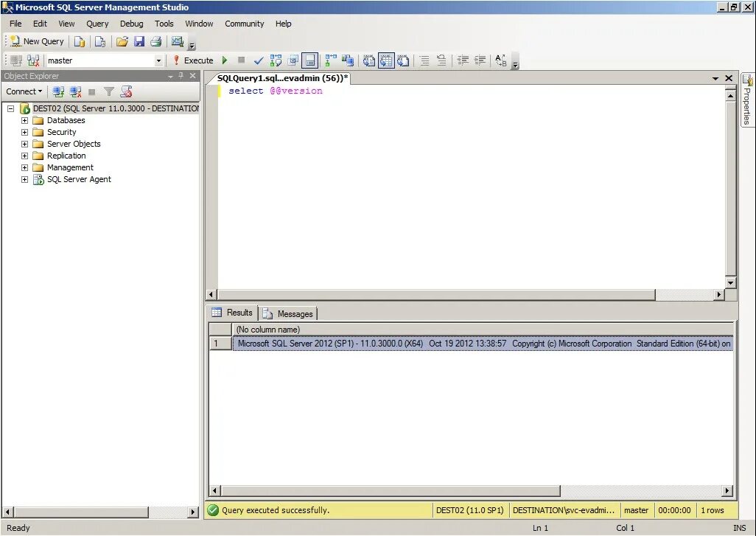This screenshot has height=536, width=756.
Task: Open a new Database Engine Query
Action: [80, 41]
